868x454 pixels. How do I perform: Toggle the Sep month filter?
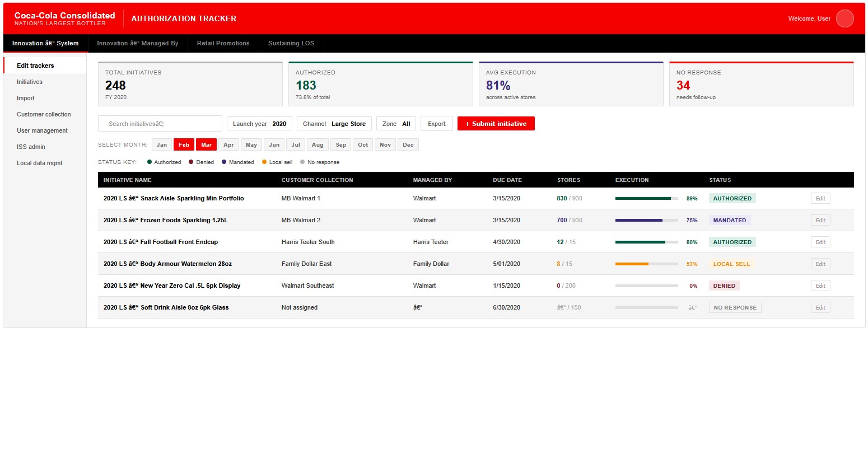341,145
